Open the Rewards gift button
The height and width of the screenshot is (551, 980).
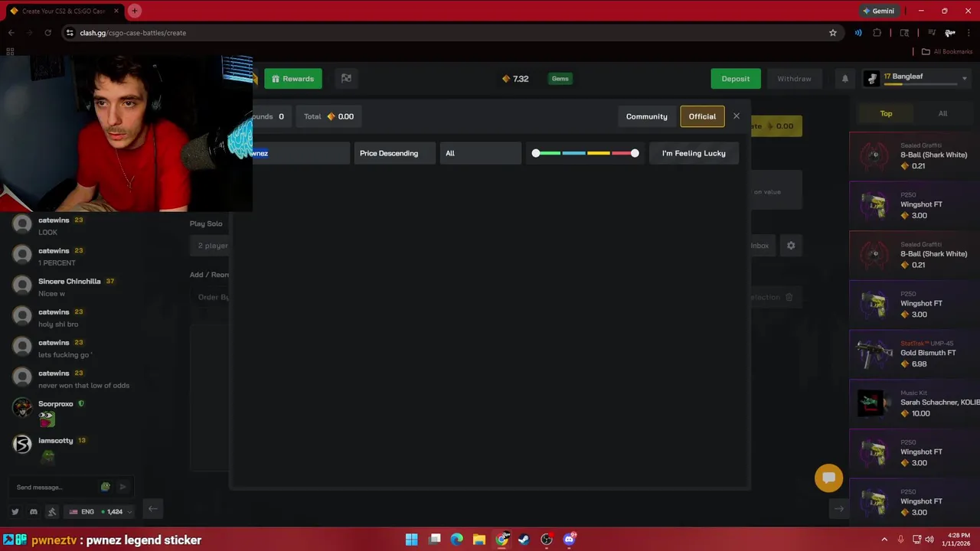(x=293, y=79)
